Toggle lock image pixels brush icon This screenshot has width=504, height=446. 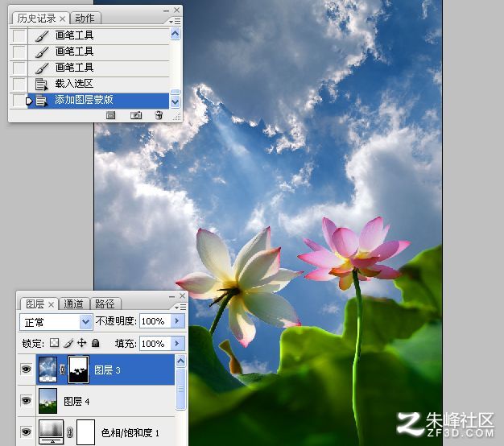pyautogui.click(x=68, y=343)
